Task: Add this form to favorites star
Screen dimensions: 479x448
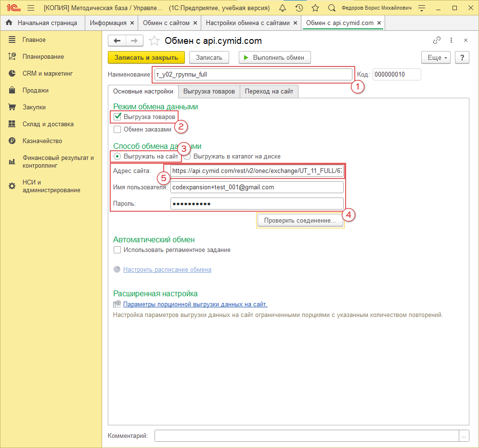Action: [x=154, y=40]
